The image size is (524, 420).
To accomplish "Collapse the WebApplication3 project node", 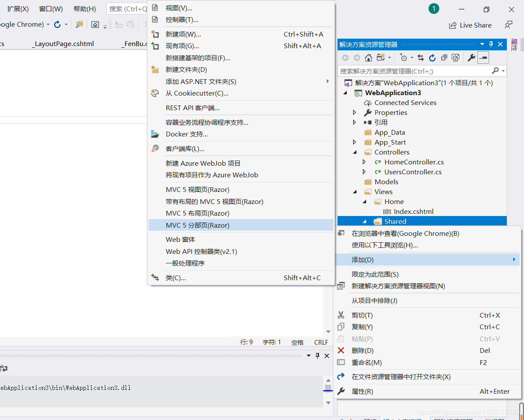I will pyautogui.click(x=345, y=93).
